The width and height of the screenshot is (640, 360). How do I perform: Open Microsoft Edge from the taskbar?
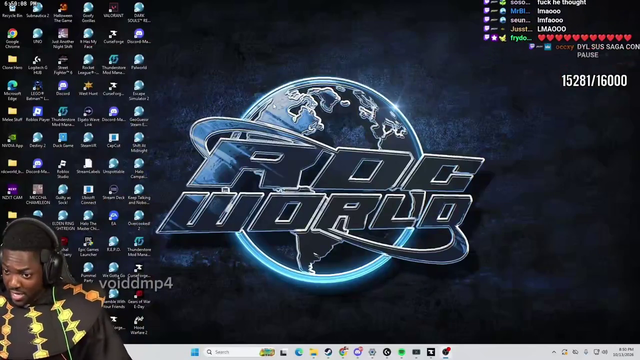tap(298, 352)
